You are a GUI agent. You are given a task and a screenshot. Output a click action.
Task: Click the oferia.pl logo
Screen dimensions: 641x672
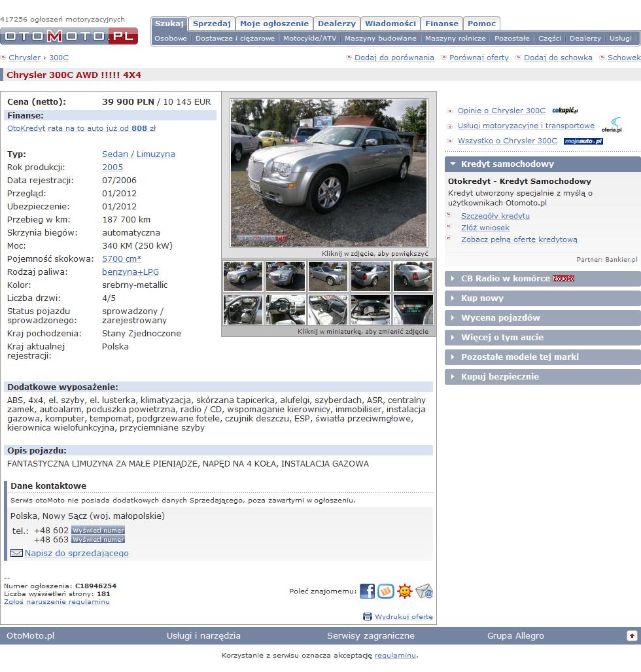(612, 125)
